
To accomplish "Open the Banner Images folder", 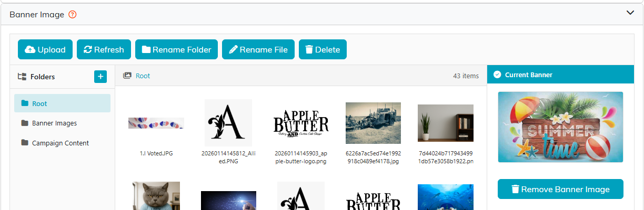I will click(x=62, y=123).
